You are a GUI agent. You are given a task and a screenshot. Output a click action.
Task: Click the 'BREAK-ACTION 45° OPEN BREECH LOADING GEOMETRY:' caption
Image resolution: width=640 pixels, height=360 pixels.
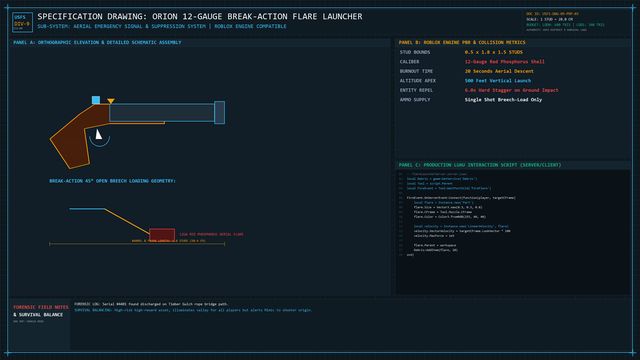[113, 181]
